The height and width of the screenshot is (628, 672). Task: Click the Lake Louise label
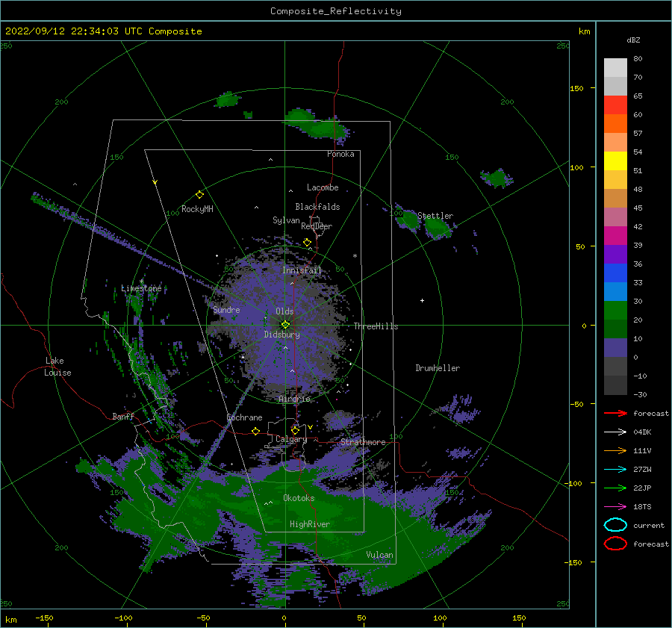pos(57,367)
